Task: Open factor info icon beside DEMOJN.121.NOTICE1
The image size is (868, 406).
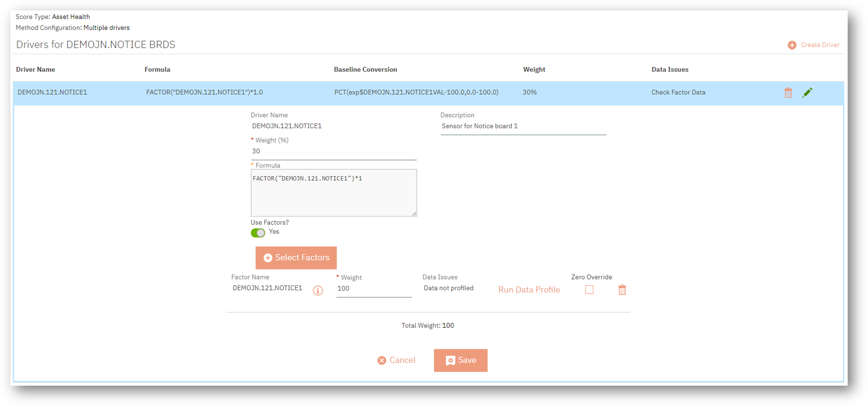Action: click(x=318, y=290)
